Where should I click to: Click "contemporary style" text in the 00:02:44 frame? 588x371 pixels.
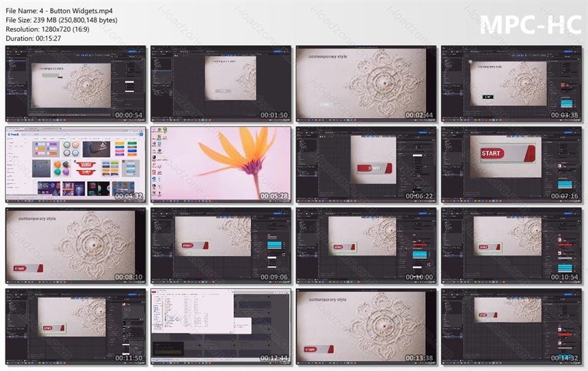[328, 57]
